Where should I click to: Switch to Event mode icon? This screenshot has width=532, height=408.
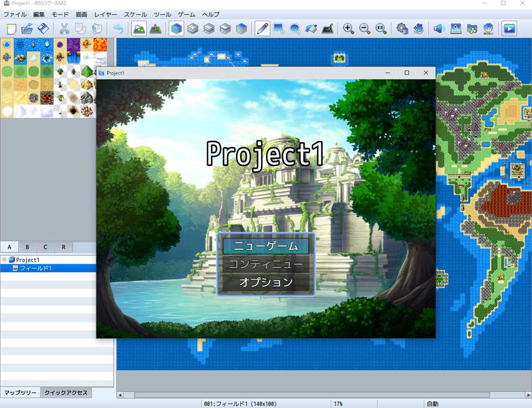[x=156, y=28]
